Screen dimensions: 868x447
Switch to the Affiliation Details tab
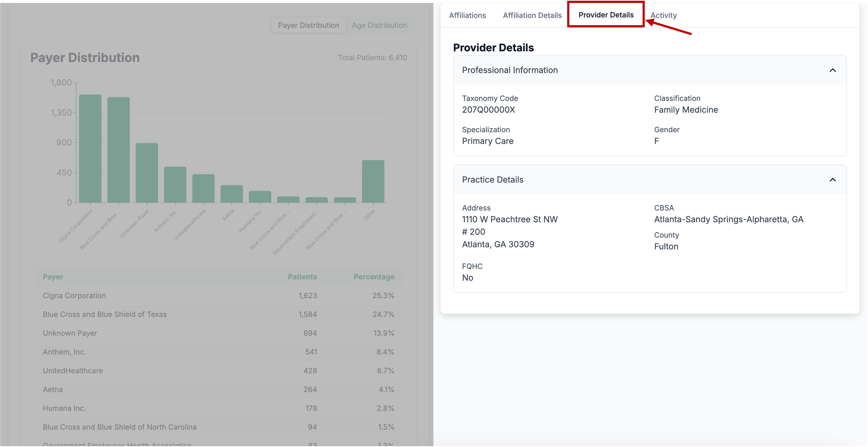point(532,15)
